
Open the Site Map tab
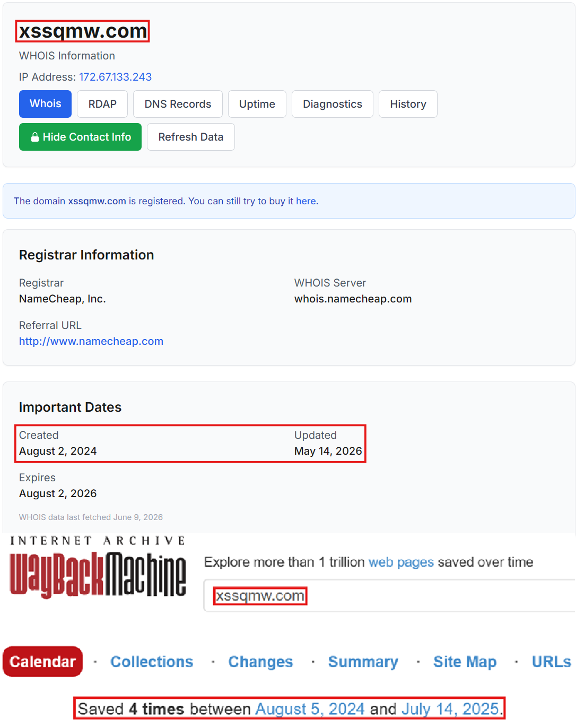[x=465, y=662]
